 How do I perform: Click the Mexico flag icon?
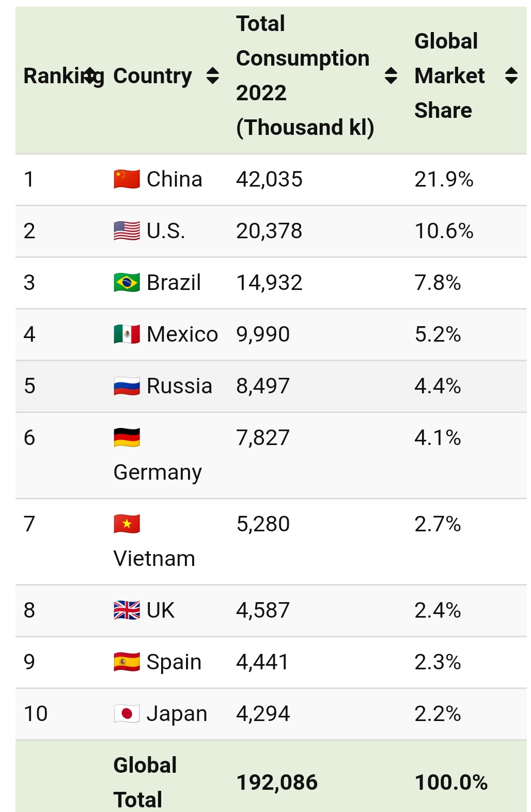click(127, 334)
